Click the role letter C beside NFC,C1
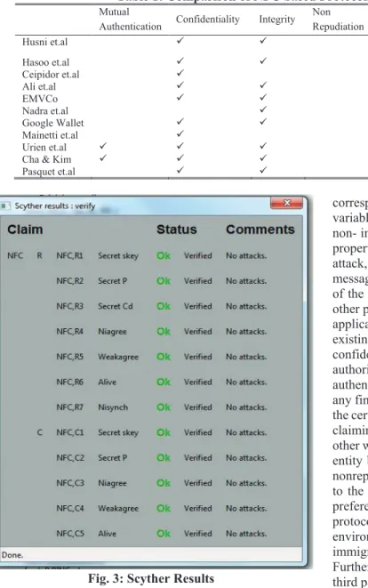368x588 pixels. (40, 432)
